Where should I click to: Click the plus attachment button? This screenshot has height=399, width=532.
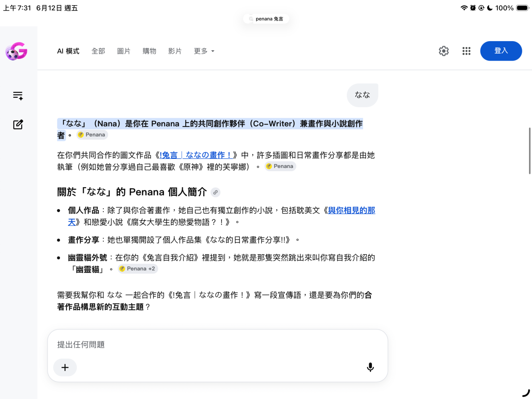65,367
